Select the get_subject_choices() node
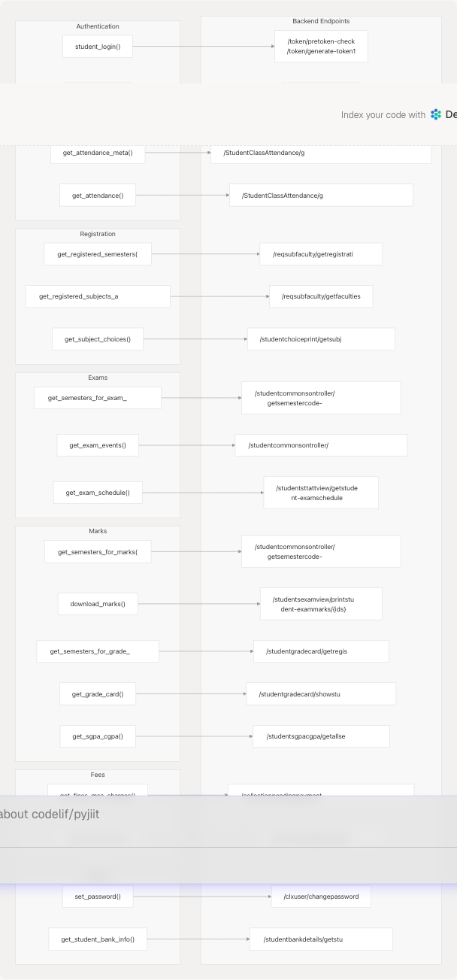Screen dimensions: 457x980 98,339
